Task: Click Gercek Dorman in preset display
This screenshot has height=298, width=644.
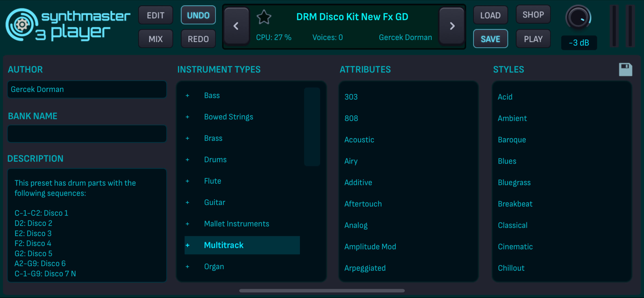Action: pyautogui.click(x=405, y=37)
